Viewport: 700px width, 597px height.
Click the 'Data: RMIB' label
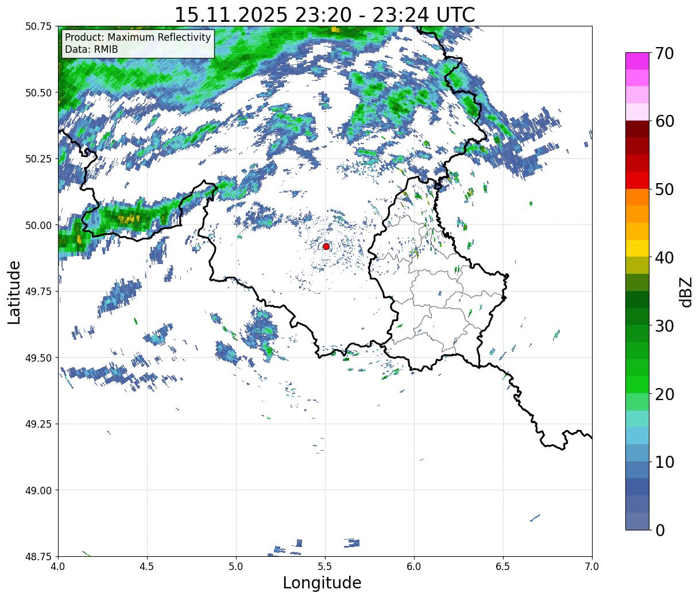tap(91, 49)
